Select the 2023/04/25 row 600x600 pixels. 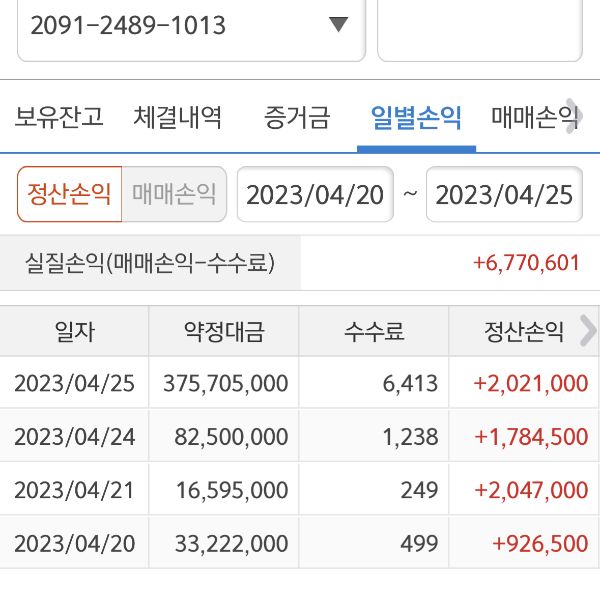pyautogui.click(x=300, y=383)
